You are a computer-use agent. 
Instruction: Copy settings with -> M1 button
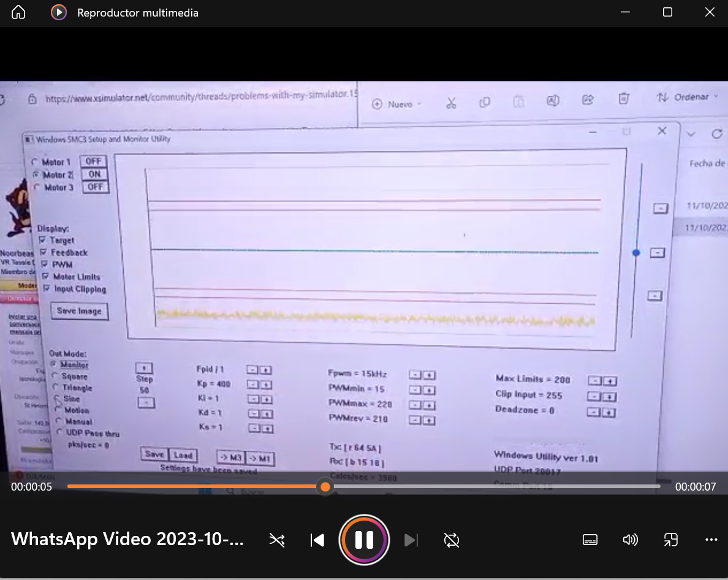tap(260, 459)
